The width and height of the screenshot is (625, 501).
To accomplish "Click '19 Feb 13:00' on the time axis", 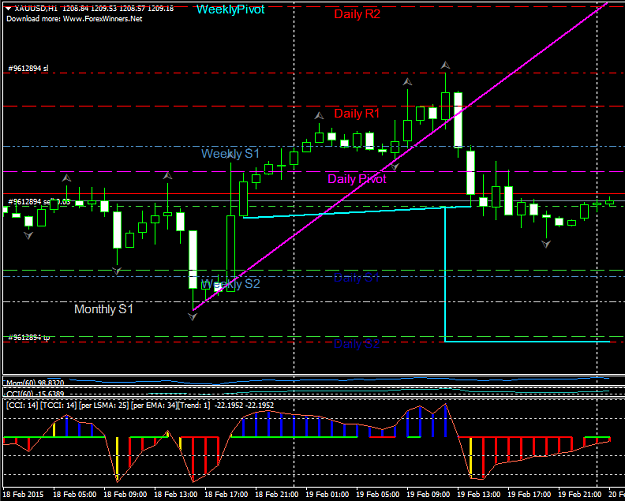I will point(480,495).
